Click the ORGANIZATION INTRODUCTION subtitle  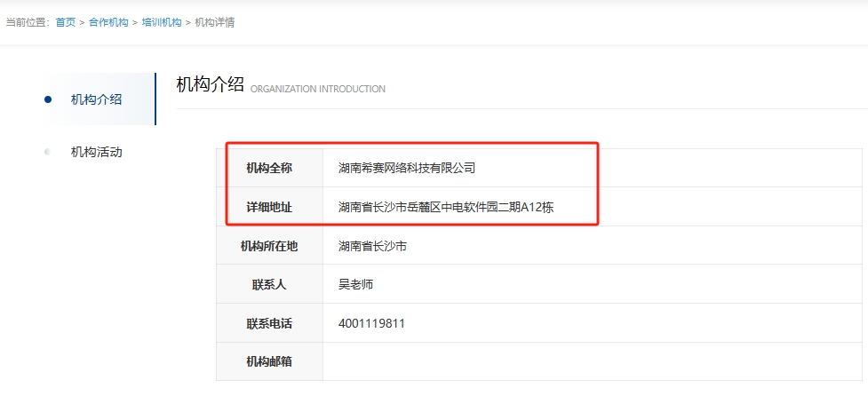click(318, 89)
